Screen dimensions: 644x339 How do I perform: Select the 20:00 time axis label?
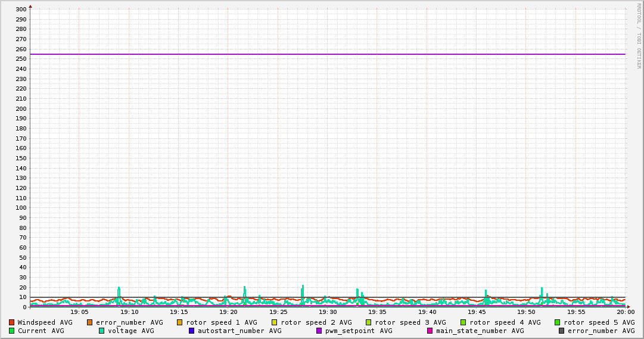point(625,312)
